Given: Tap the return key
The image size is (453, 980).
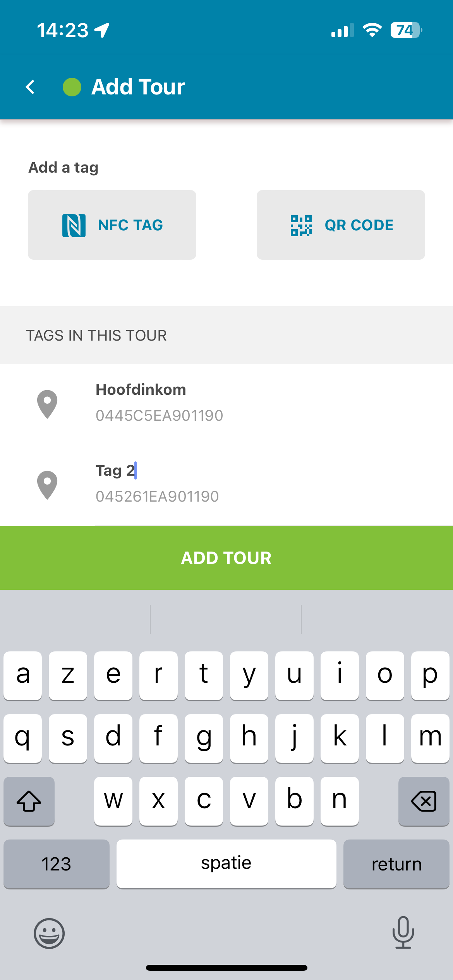Looking at the screenshot, I should pos(396,864).
